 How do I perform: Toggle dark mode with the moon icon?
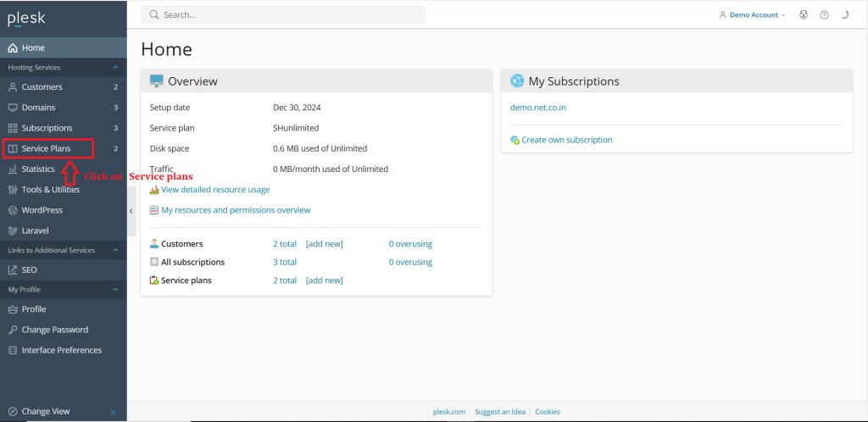pyautogui.click(x=845, y=15)
